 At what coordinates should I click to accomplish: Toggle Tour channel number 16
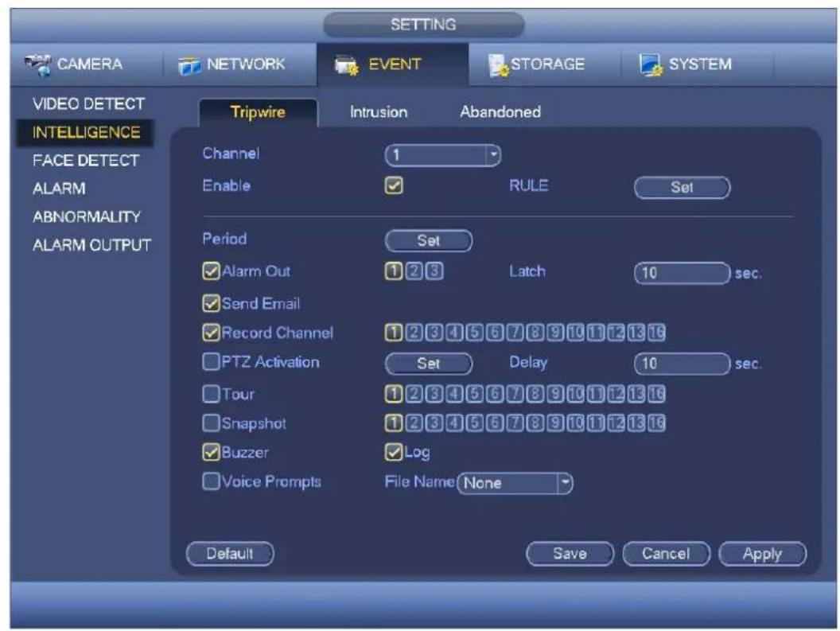656,394
